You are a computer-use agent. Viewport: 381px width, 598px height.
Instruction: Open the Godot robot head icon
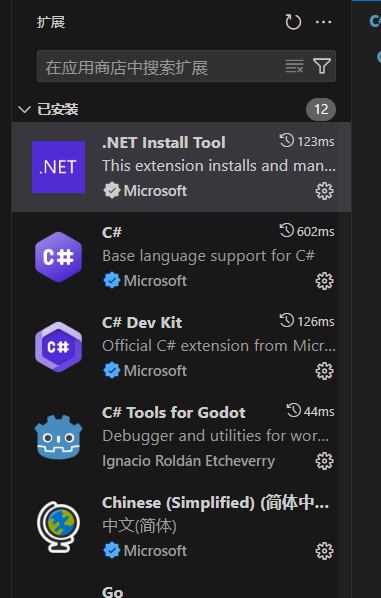coord(58,437)
